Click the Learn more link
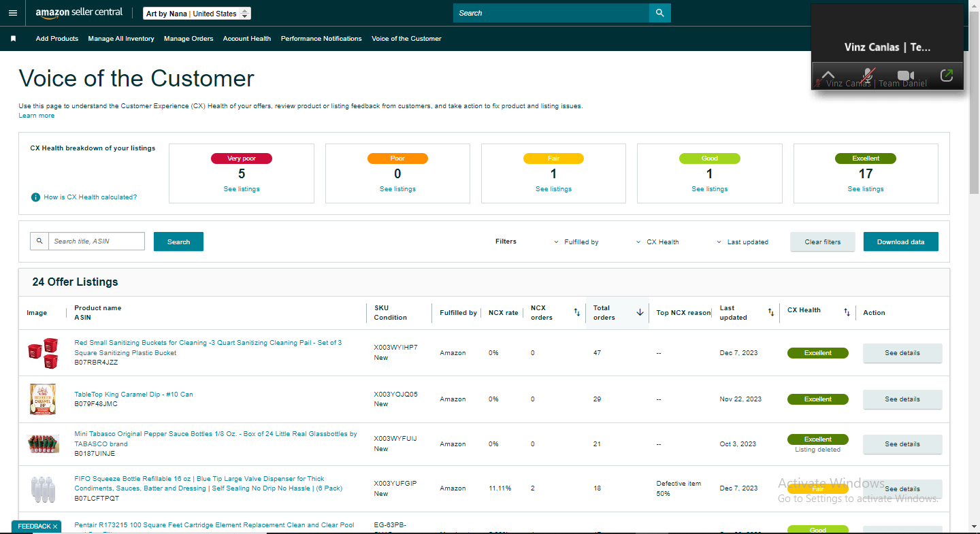 pos(37,116)
